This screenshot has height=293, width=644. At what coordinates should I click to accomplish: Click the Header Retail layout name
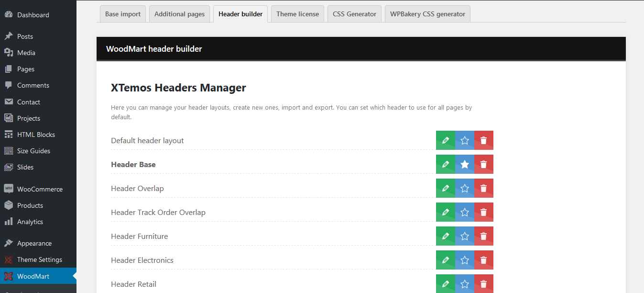coord(133,284)
